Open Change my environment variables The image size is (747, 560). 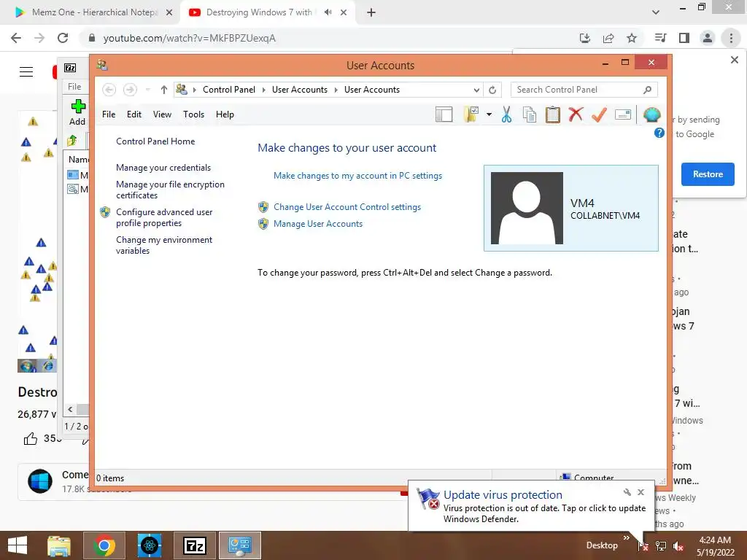point(164,245)
